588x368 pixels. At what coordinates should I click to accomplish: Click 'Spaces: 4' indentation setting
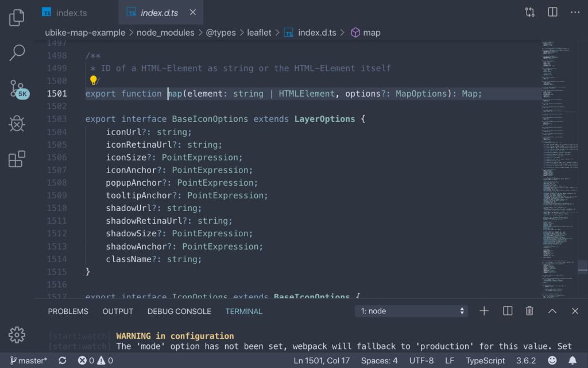[379, 361]
